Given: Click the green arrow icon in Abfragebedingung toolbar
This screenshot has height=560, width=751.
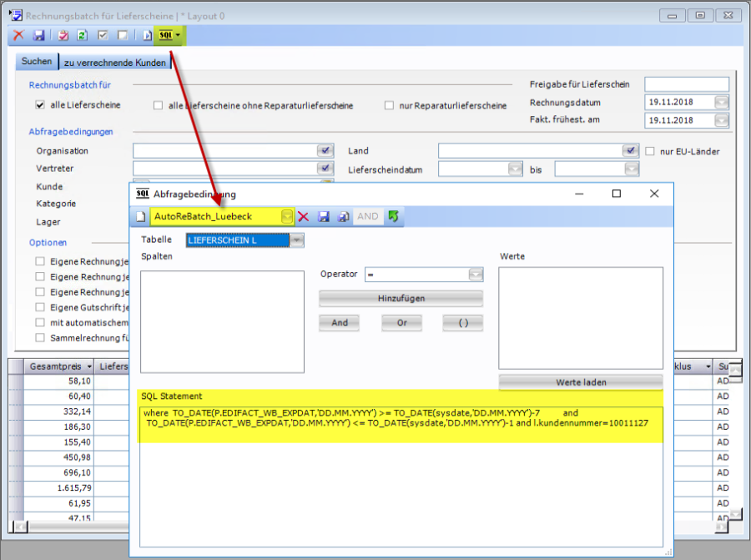Looking at the screenshot, I should click(393, 216).
